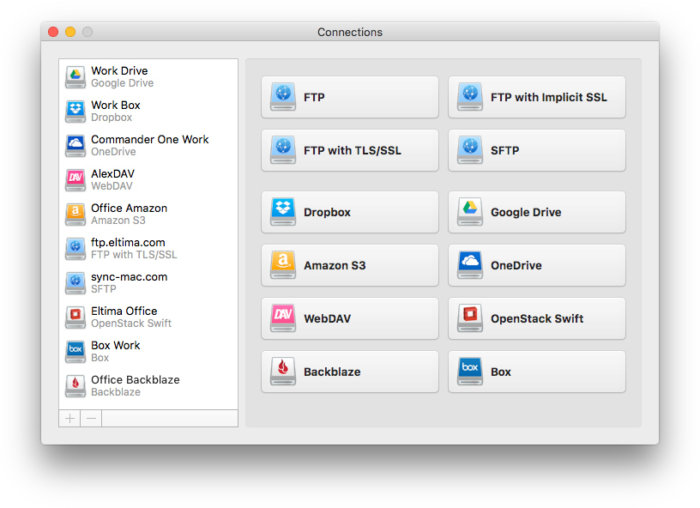Click the Amazon S3 icon for Office Amazon
This screenshot has height=508, width=700.
pos(75,214)
